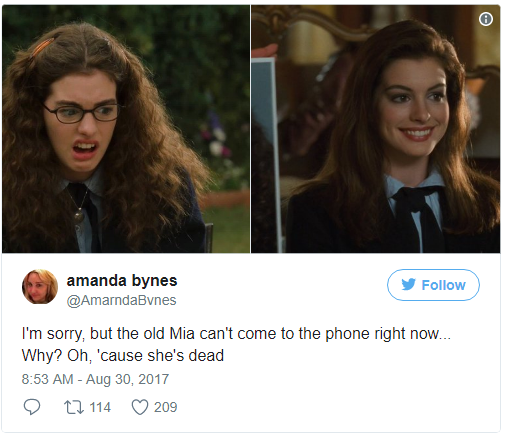Like the tweet with heart icon
Screen dimensions: 506x439
click(x=140, y=407)
